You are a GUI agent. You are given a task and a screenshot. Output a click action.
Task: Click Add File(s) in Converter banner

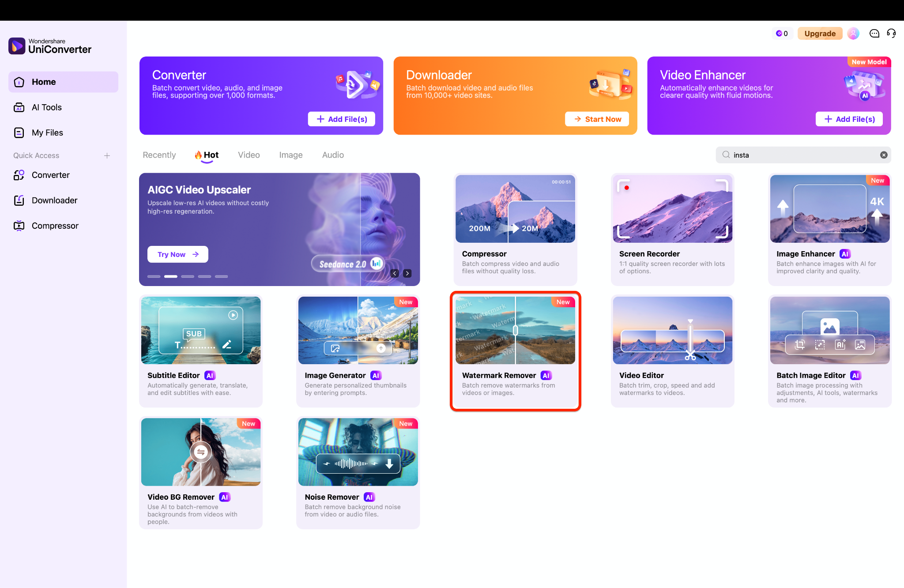342,119
